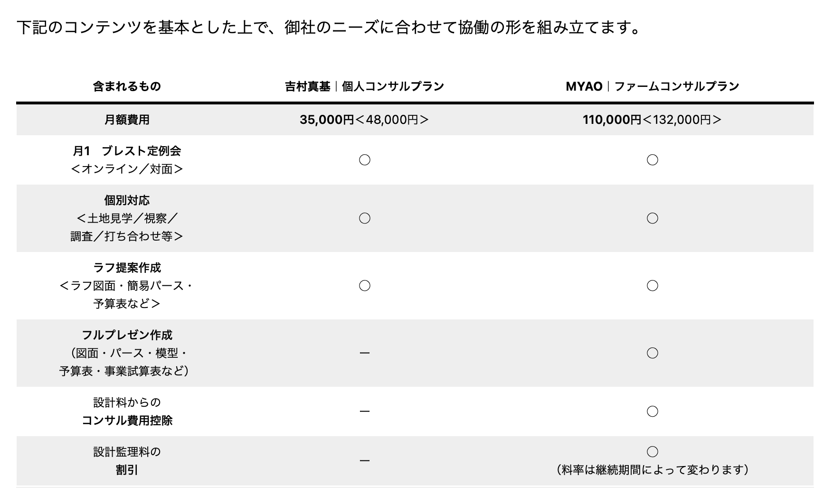The image size is (833, 504).
Task: Click the 35,000円 monthly price
Action: pos(327,120)
